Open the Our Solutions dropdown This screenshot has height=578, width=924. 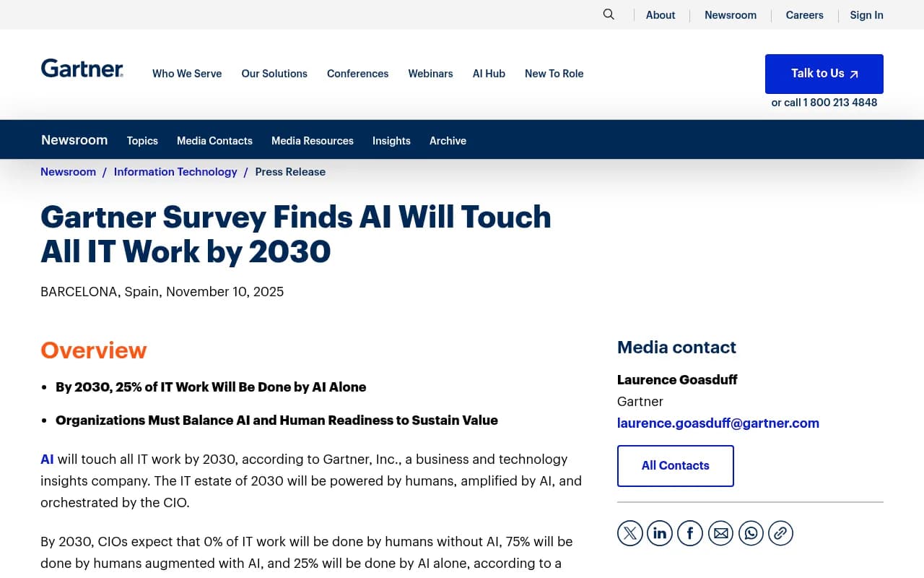click(x=274, y=73)
